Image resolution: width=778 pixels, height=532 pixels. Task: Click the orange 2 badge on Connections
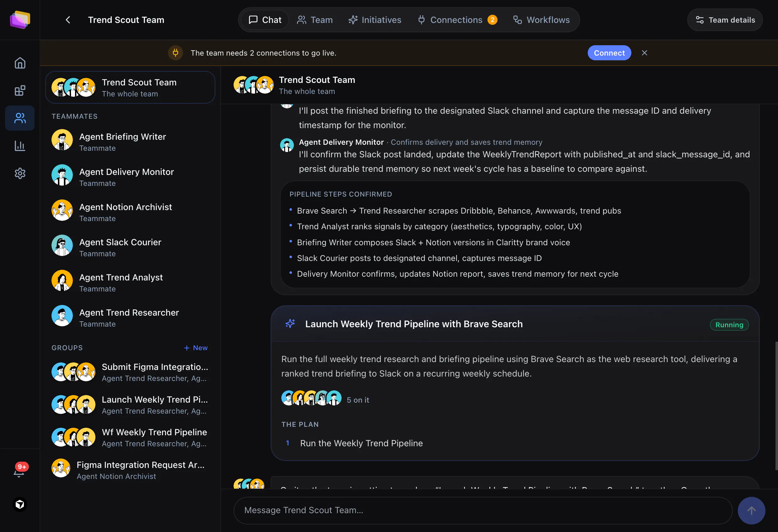coord(492,20)
